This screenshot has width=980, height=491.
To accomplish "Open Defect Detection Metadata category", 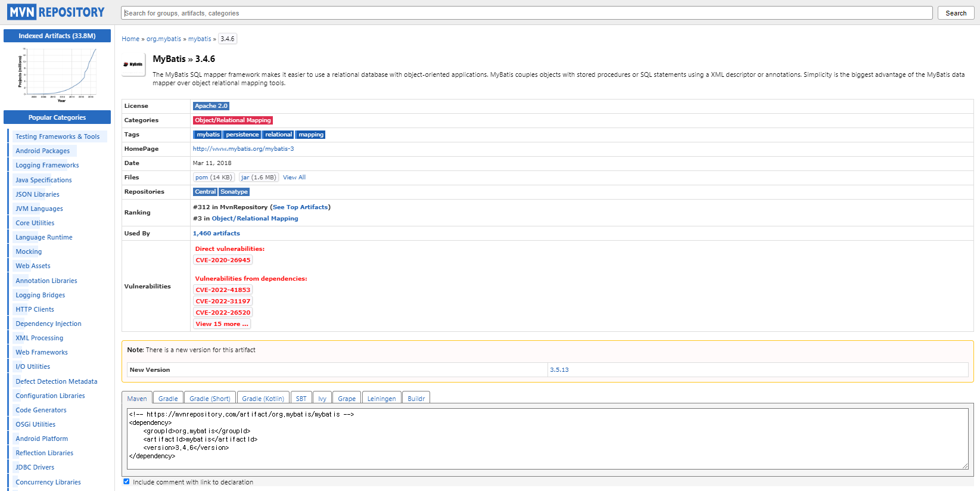I will pos(57,381).
